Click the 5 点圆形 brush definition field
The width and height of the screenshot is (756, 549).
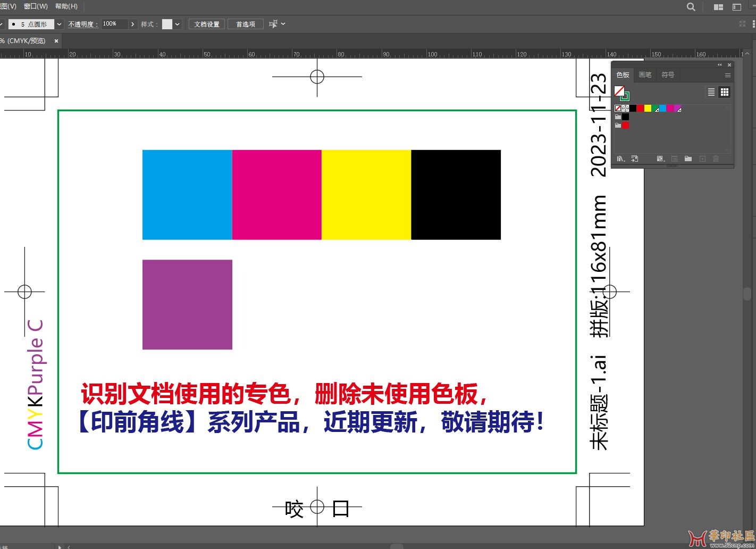(x=31, y=24)
